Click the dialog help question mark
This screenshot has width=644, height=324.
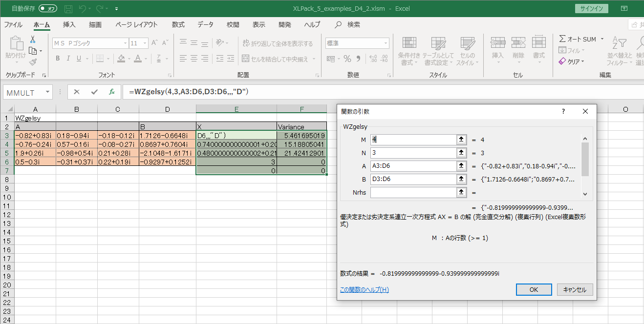[x=563, y=111]
